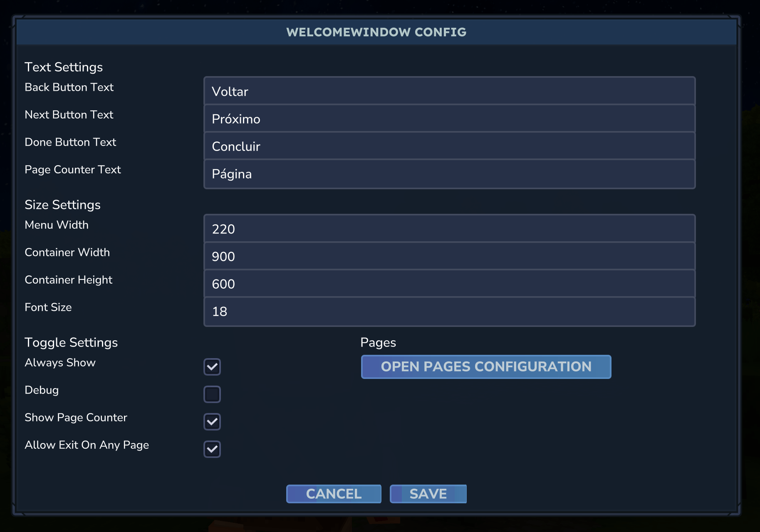760x532 pixels.
Task: Uncheck the Always Show checkbox
Action: pyautogui.click(x=212, y=367)
